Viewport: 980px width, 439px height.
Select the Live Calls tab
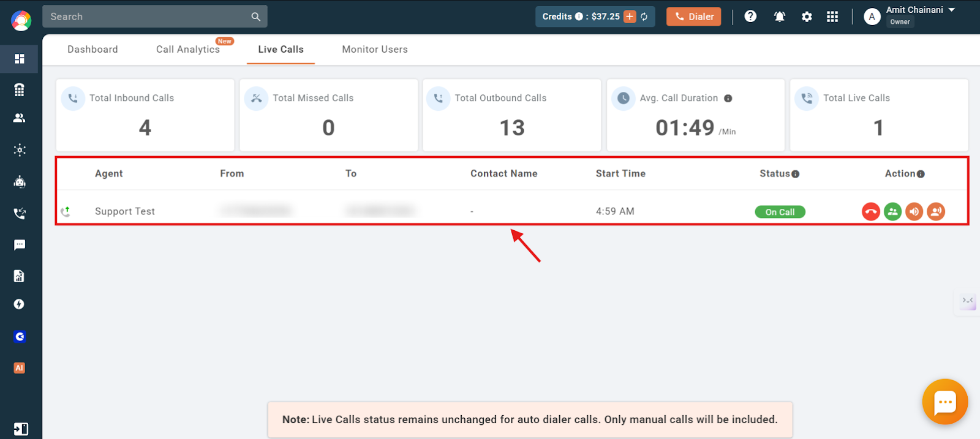pyautogui.click(x=281, y=50)
